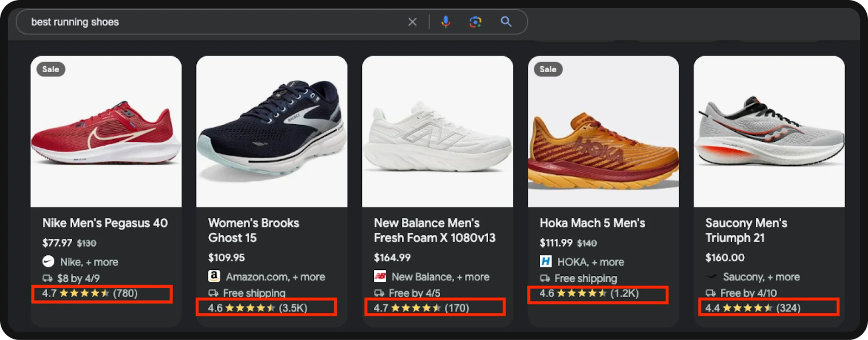Click the Saucony seller logo icon
The image size is (868, 340).
click(711, 277)
